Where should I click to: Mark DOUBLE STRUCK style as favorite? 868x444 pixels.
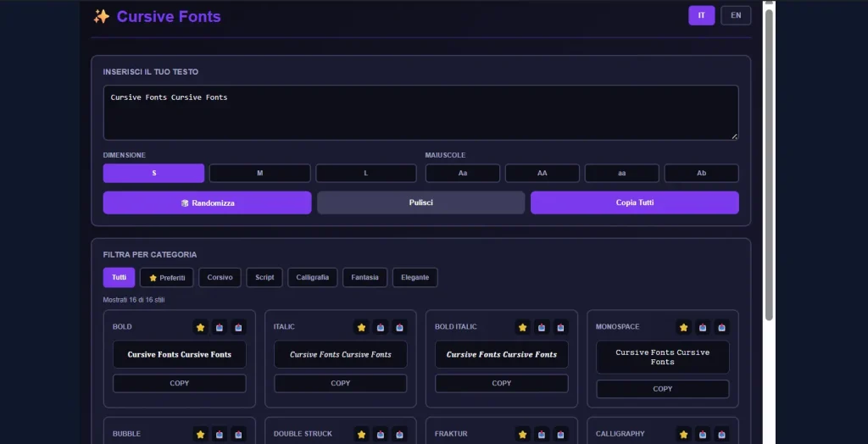point(361,434)
